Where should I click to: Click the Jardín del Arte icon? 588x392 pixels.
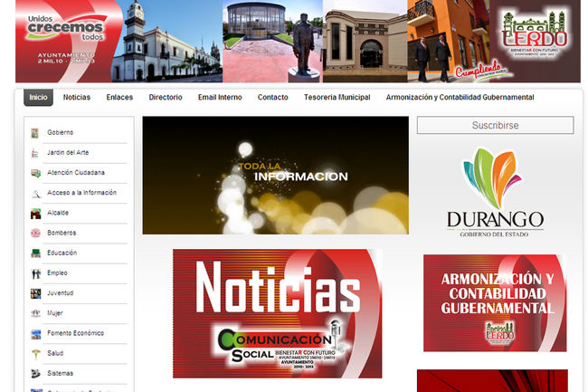click(x=35, y=153)
